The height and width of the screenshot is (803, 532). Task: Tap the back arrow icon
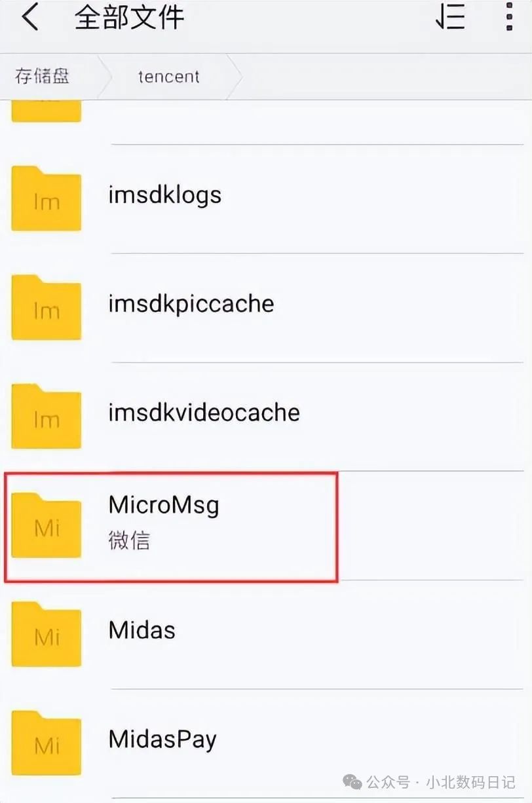(29, 18)
